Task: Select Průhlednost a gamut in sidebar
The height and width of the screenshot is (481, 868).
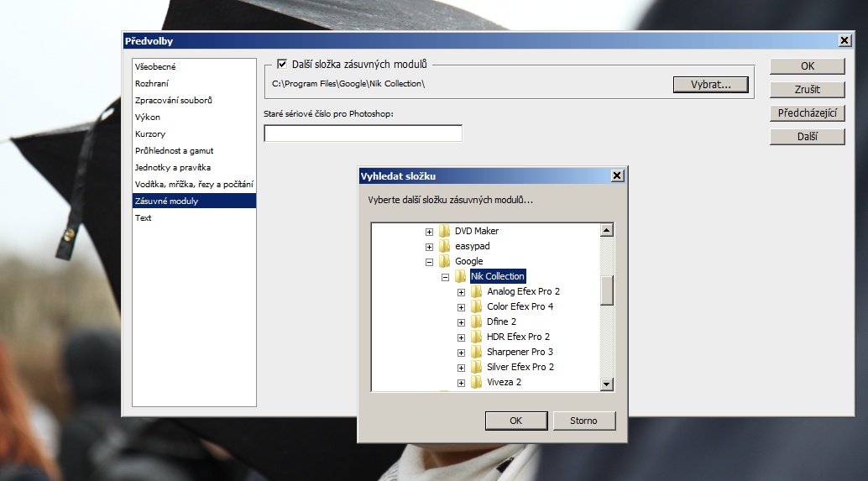Action: pyautogui.click(x=174, y=150)
